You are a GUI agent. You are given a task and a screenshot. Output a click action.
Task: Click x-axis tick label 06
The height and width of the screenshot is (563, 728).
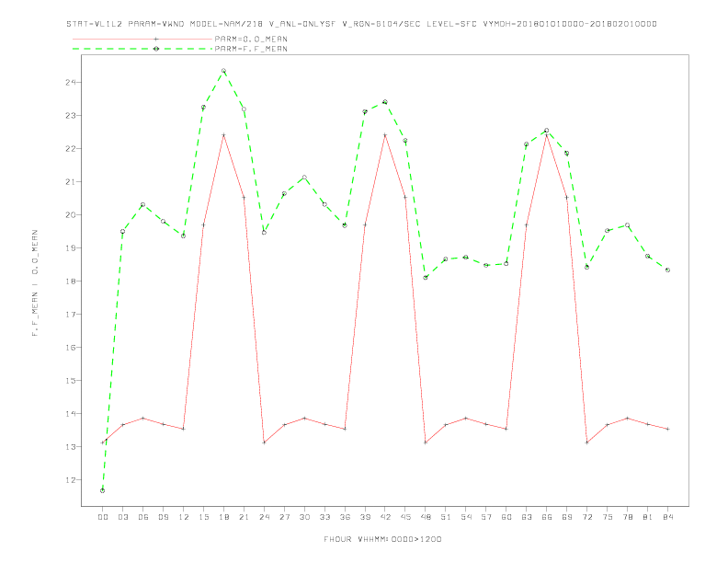[x=143, y=517]
